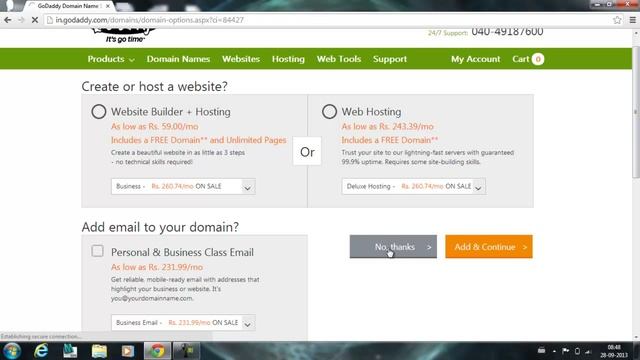Image resolution: width=640 pixels, height=360 pixels.
Task: Open the Web Tools menu item
Action: 339,59
